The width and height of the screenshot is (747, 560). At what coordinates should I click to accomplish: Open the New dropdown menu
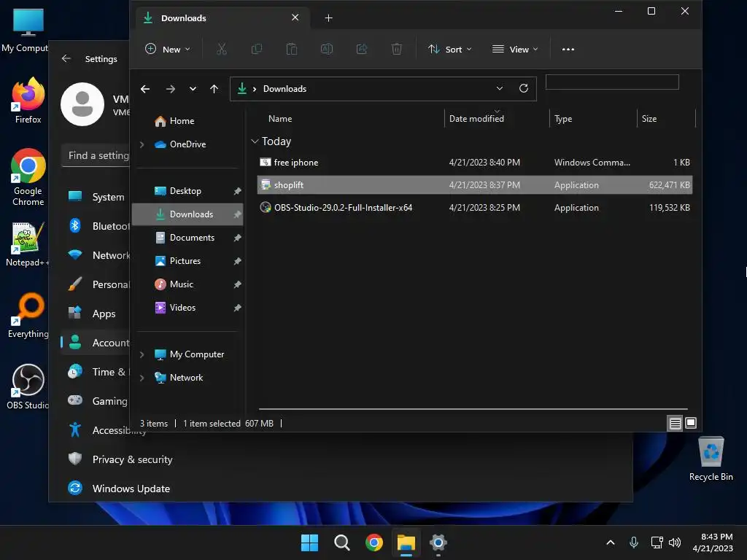168,49
